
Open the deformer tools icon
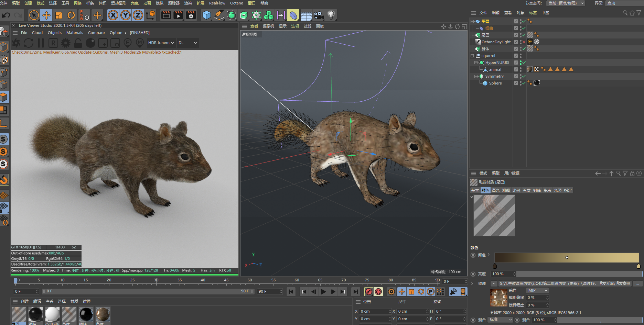click(293, 15)
